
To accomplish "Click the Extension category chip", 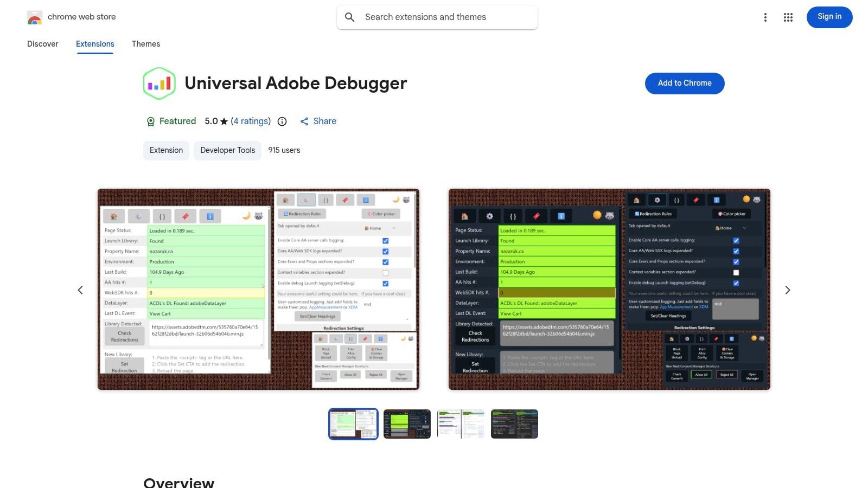I will 166,150.
